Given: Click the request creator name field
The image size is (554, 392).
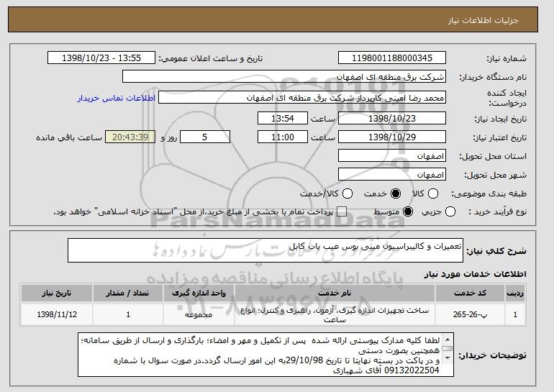Looking at the screenshot, I should [x=302, y=98].
